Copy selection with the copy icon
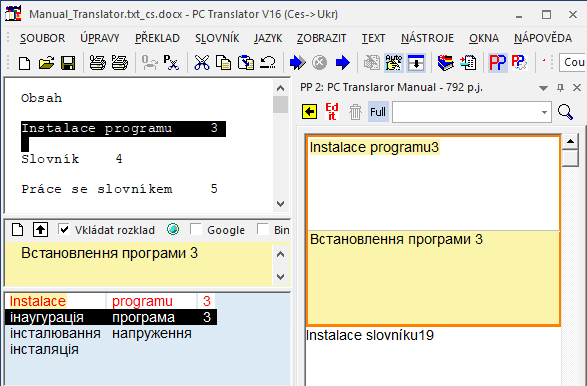 [x=223, y=63]
